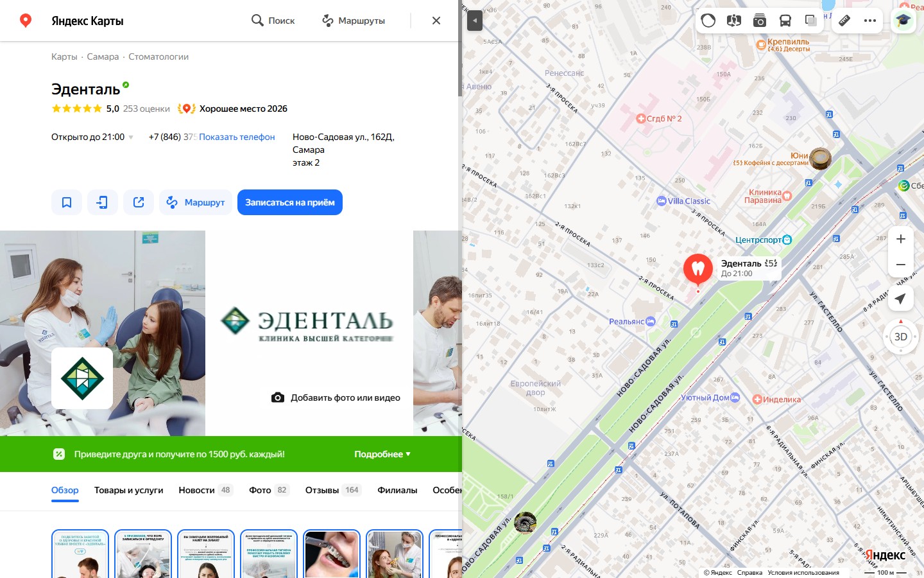Open the 253 оценки ratings link
This screenshot has width=924, height=578.
146,109
